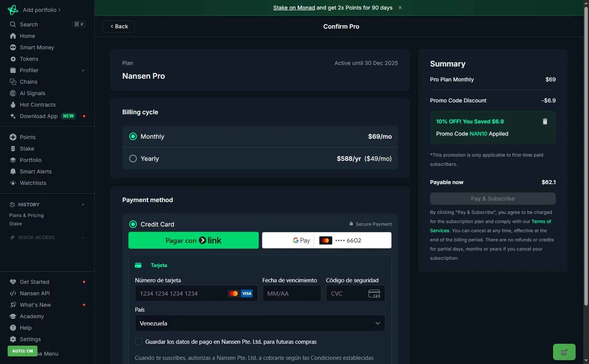Open Stake entry under History
The image size is (589, 364).
16,224
